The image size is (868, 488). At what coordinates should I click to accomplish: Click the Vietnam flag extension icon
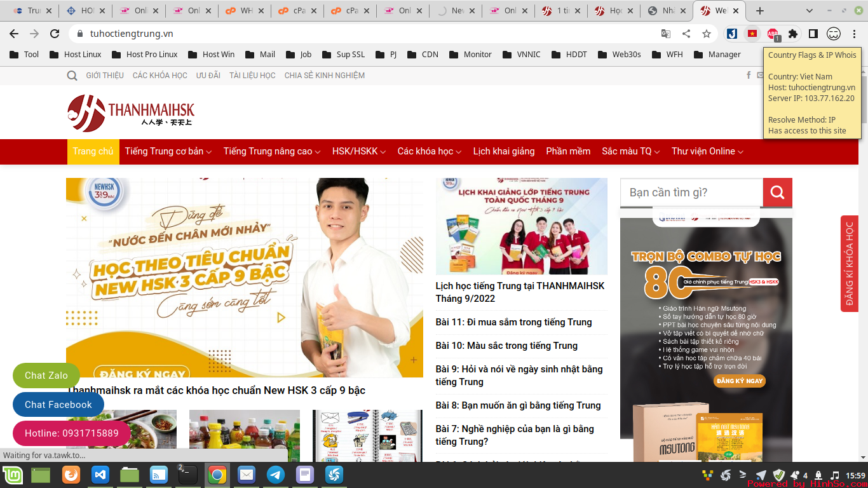[752, 34]
